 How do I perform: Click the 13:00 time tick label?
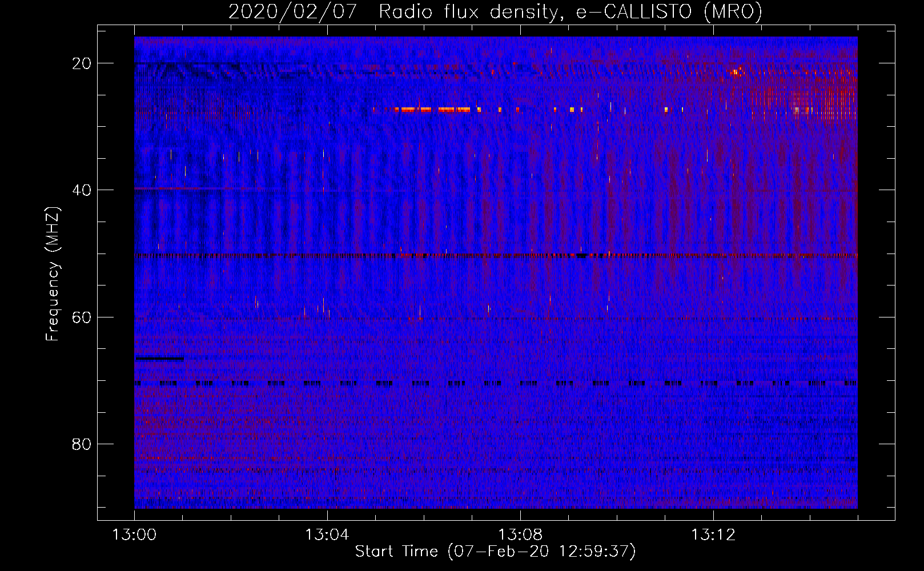[x=134, y=535]
